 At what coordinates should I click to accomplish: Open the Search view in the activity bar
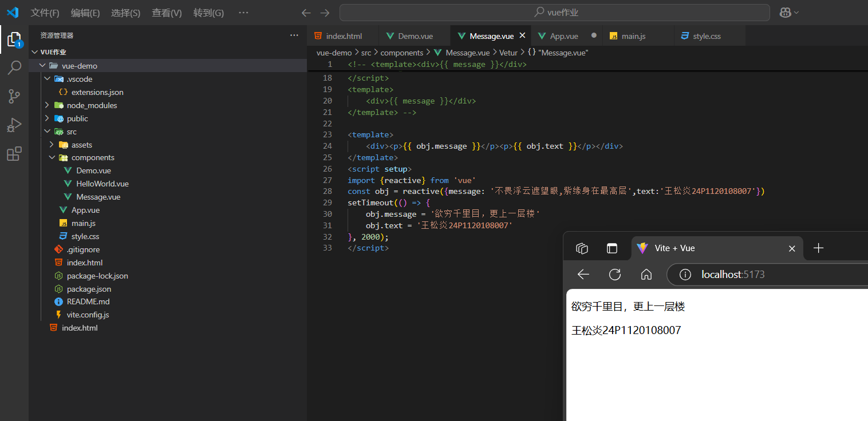pos(14,68)
